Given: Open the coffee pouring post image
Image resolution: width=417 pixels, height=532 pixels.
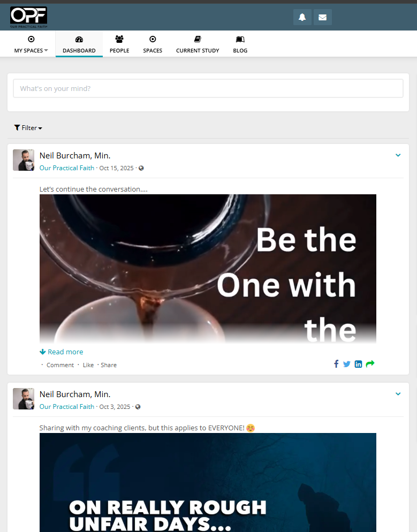Looking at the screenshot, I should click(208, 268).
